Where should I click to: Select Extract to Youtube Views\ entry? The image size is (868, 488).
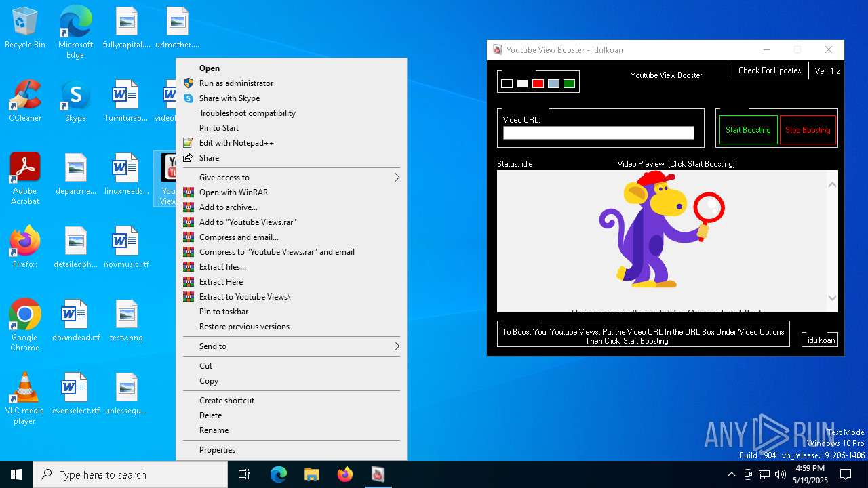292,297
